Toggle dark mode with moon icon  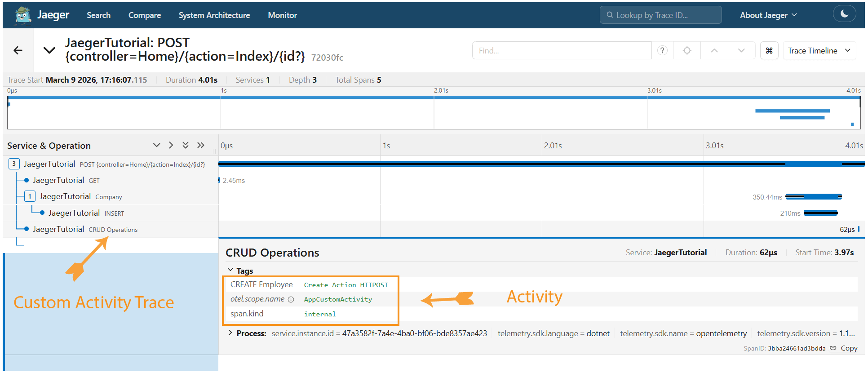click(844, 14)
